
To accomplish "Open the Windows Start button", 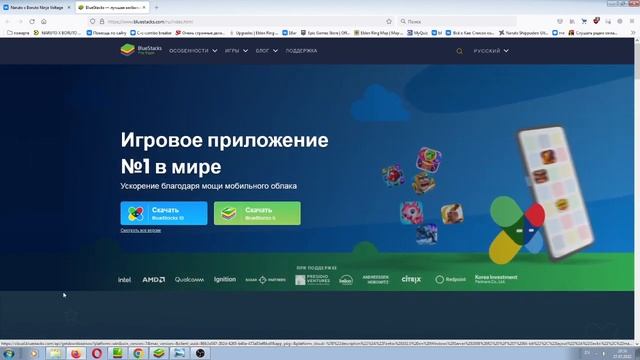I will pos(9,353).
